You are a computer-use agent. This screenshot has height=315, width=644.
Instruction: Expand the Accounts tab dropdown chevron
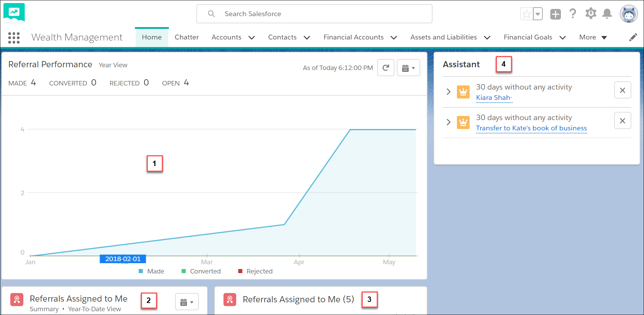point(252,38)
